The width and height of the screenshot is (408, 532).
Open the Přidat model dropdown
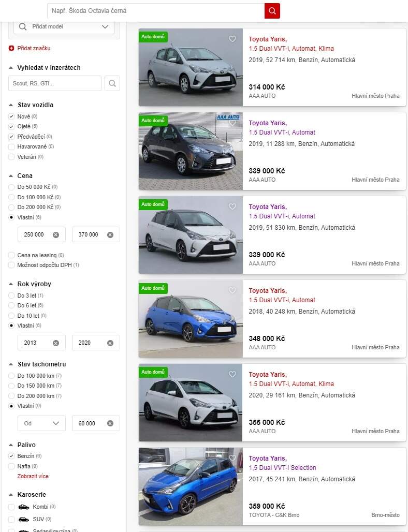64,26
